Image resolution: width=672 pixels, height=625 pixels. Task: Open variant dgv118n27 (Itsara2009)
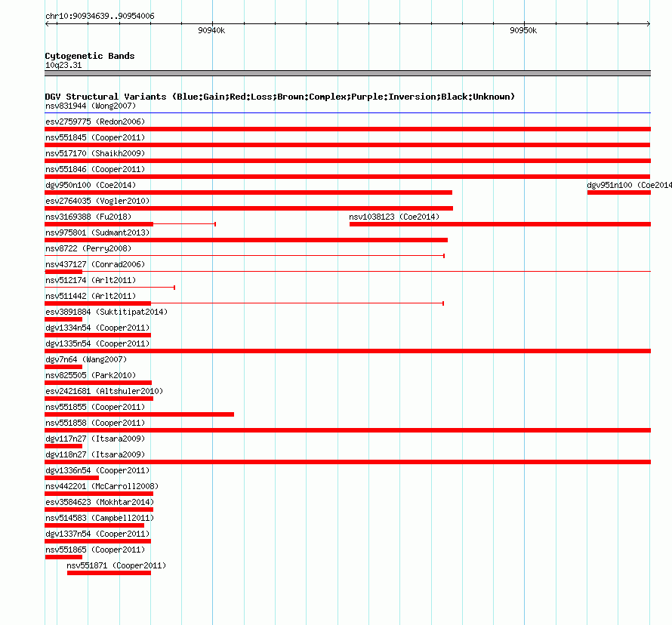pos(95,454)
